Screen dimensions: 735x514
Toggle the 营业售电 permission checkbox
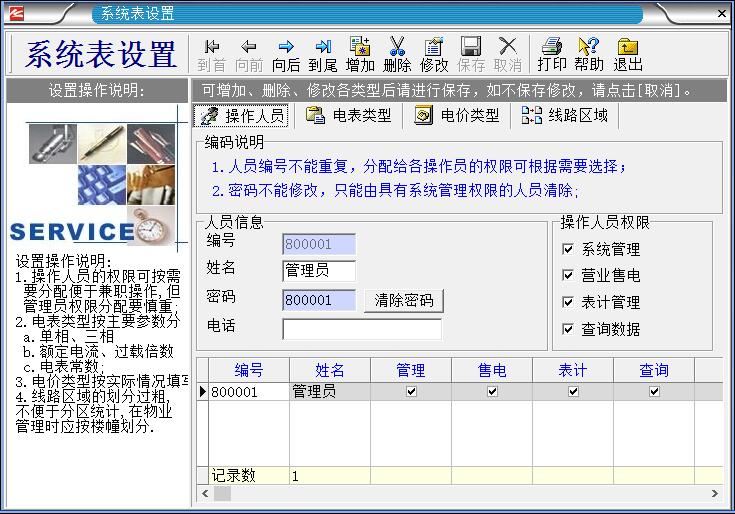pos(568,275)
